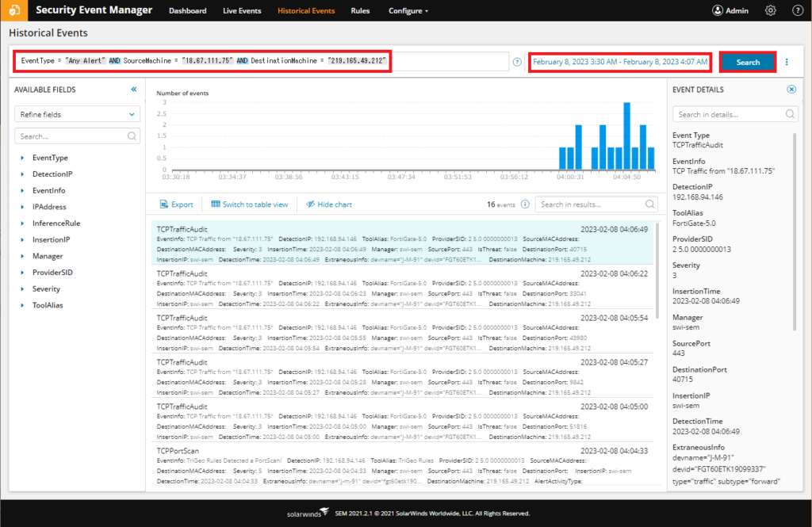Click the SolarWinds logo icon

[14, 10]
